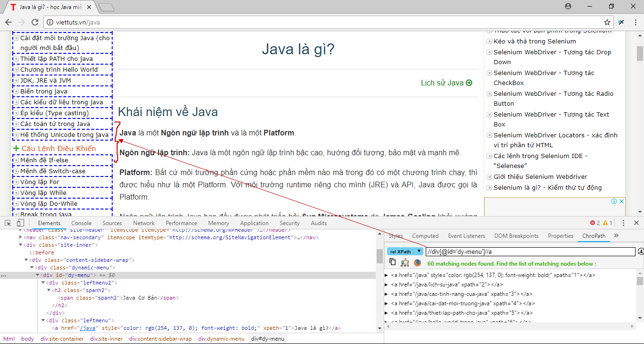Click the Firefox icon in ChroPath panel
The image size is (644, 344).
pos(417,263)
